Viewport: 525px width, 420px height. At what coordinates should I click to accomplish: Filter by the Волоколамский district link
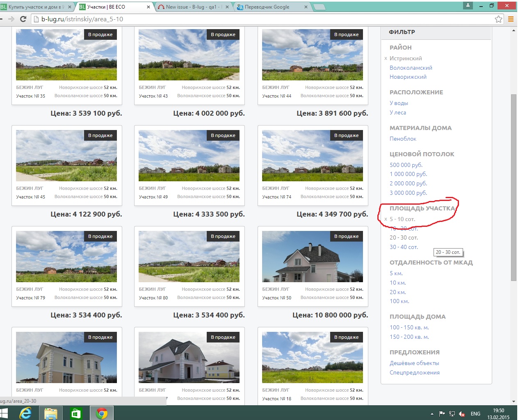pos(411,68)
